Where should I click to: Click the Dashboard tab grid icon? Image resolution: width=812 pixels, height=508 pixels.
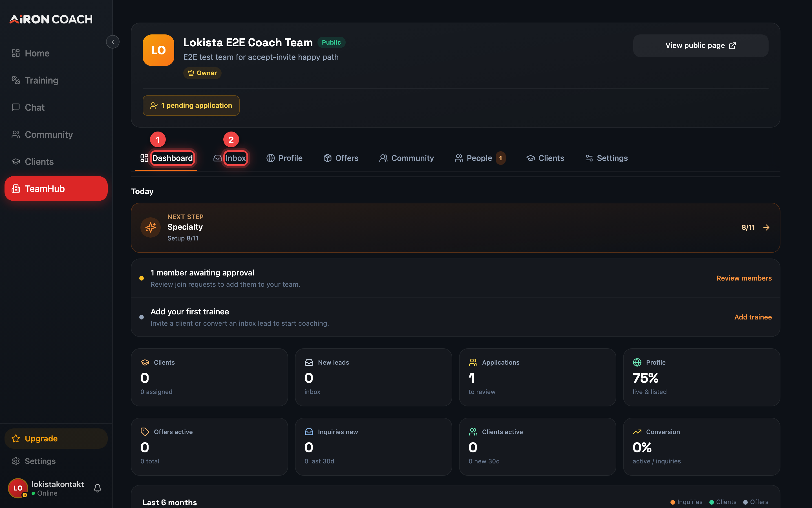[144, 158]
